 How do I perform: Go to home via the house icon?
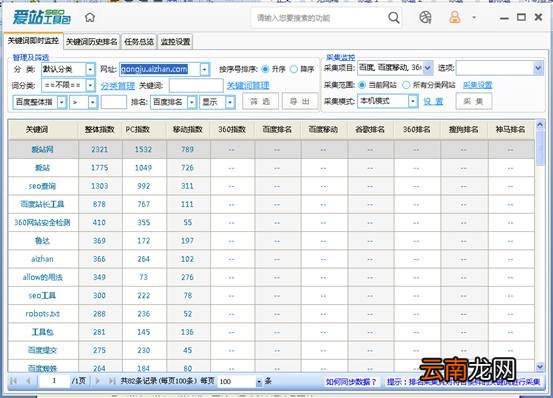tap(90, 17)
